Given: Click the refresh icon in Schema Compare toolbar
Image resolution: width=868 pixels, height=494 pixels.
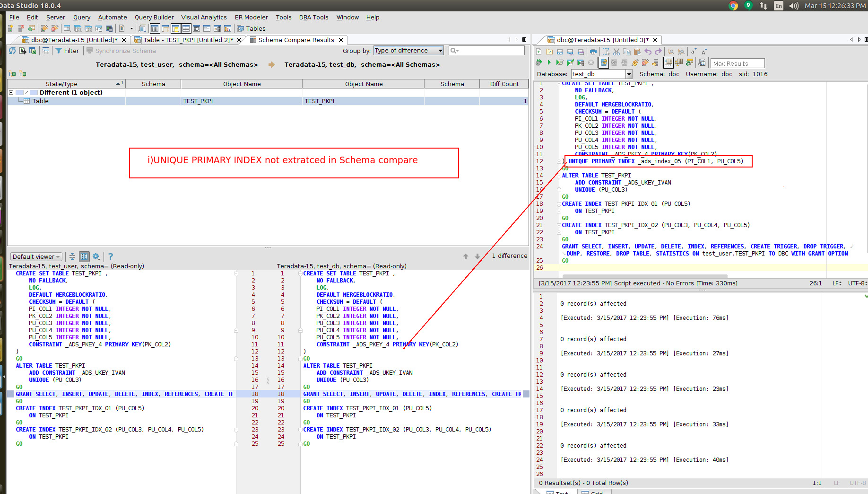Looking at the screenshot, I should 12,51.
